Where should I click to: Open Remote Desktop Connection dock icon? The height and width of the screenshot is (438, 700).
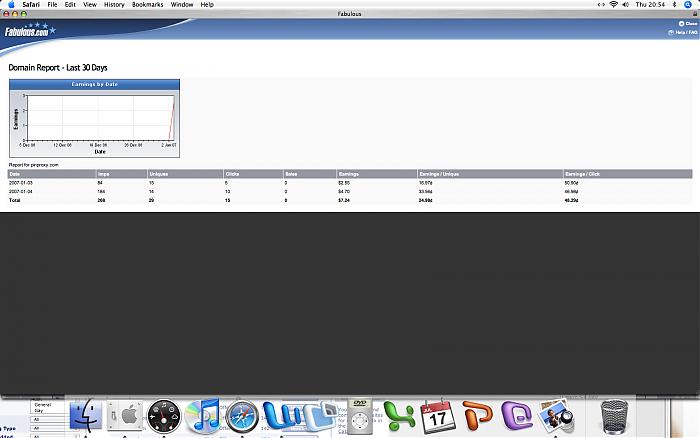point(322,416)
